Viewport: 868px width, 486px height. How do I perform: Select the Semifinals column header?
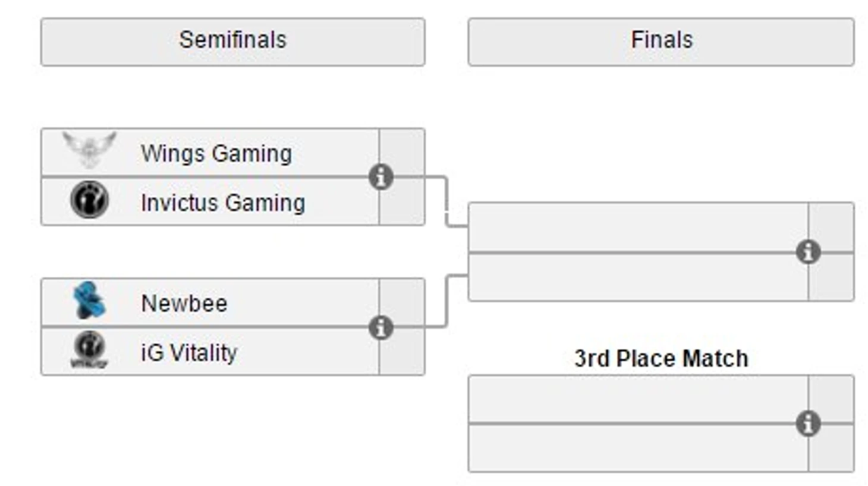[x=232, y=41]
